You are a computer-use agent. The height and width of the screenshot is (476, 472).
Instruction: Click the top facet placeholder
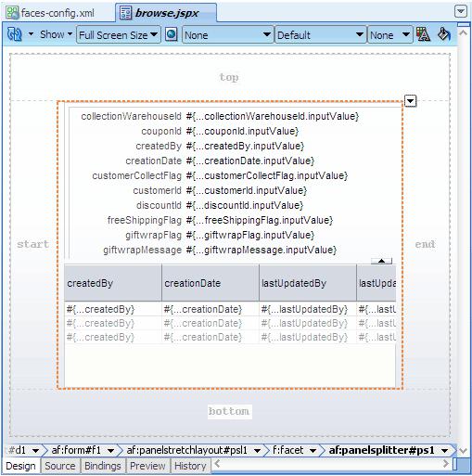229,77
